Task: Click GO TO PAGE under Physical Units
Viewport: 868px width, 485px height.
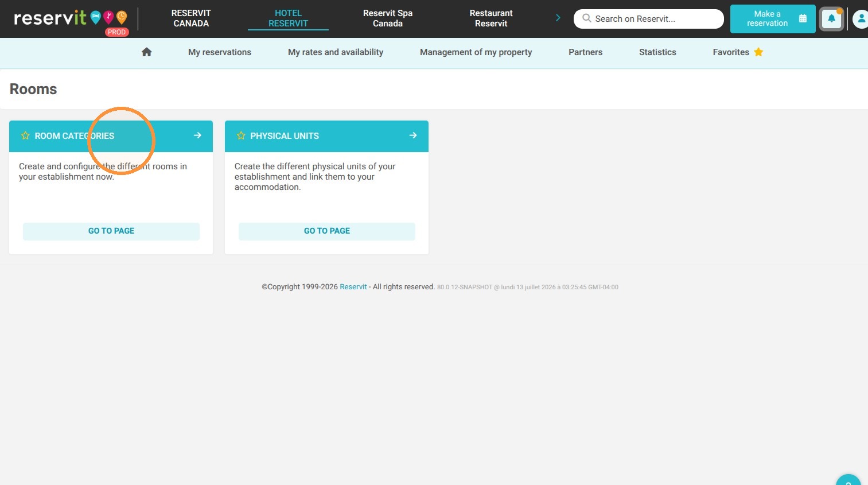Action: click(x=327, y=231)
